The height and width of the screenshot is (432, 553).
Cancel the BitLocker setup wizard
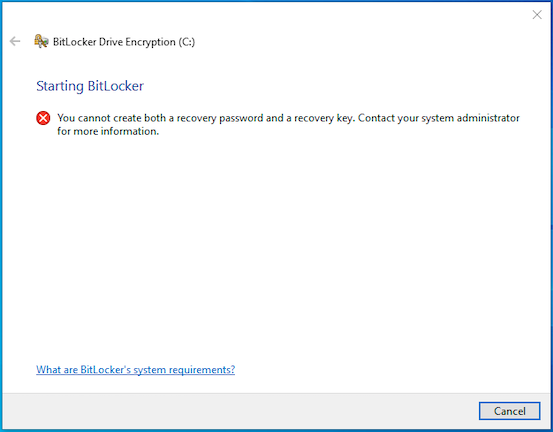(509, 411)
